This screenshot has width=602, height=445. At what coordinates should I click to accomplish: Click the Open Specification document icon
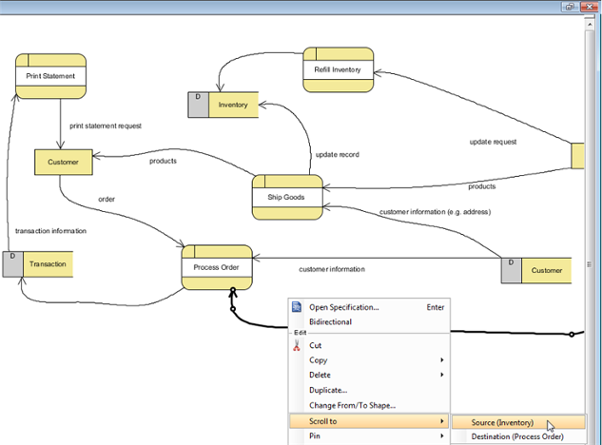296,307
